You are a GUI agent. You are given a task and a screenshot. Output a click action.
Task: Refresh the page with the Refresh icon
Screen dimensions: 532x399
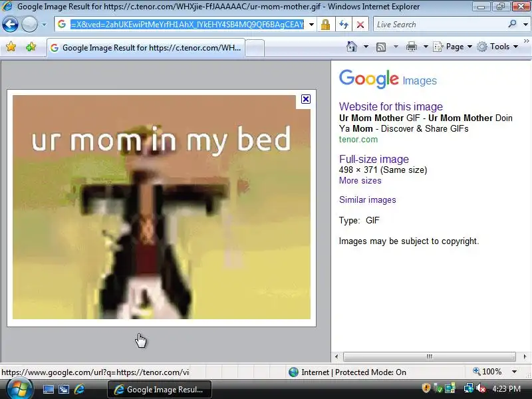(344, 25)
